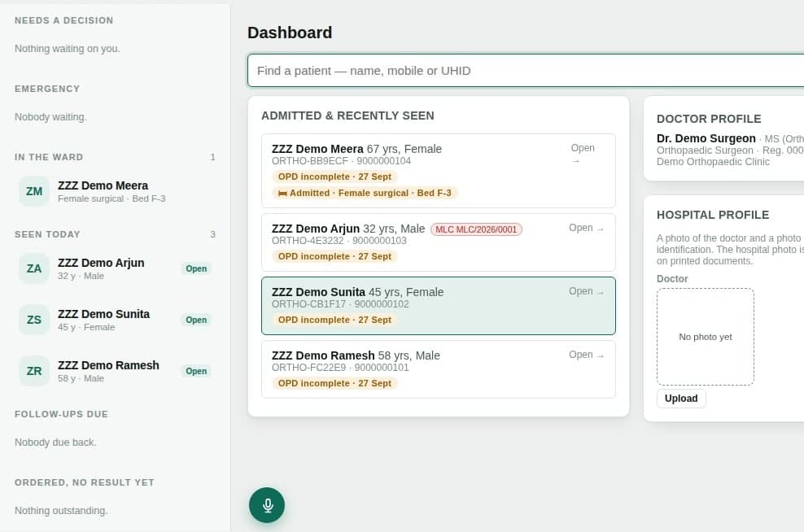Open ZZZ Demo Ramesh in Seen Today
The width and height of the screenshot is (804, 532).
115,371
